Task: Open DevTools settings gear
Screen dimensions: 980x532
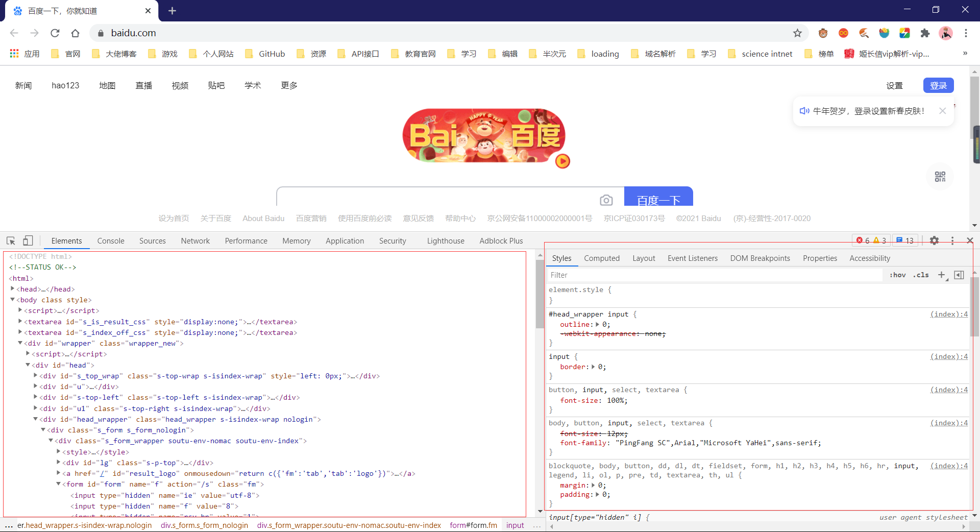Action: click(934, 240)
